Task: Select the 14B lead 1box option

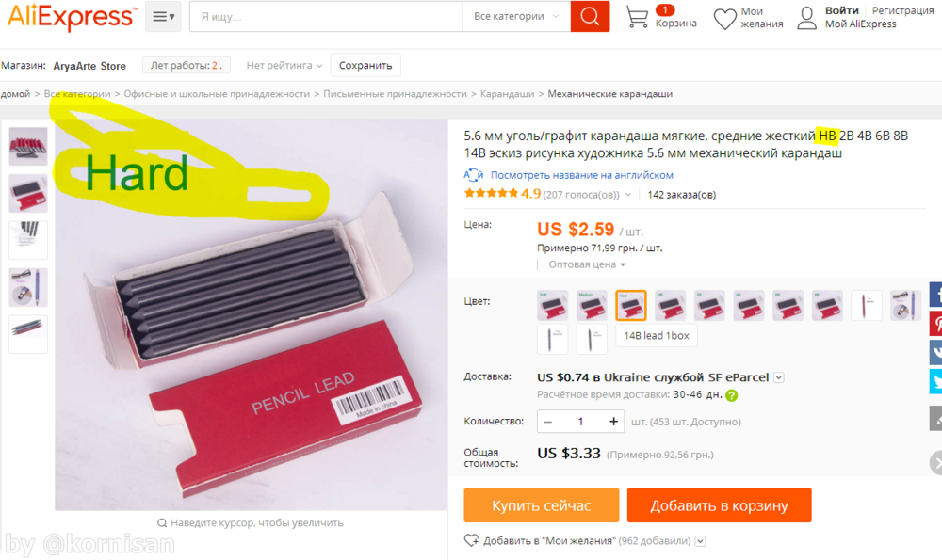Action: tap(656, 335)
